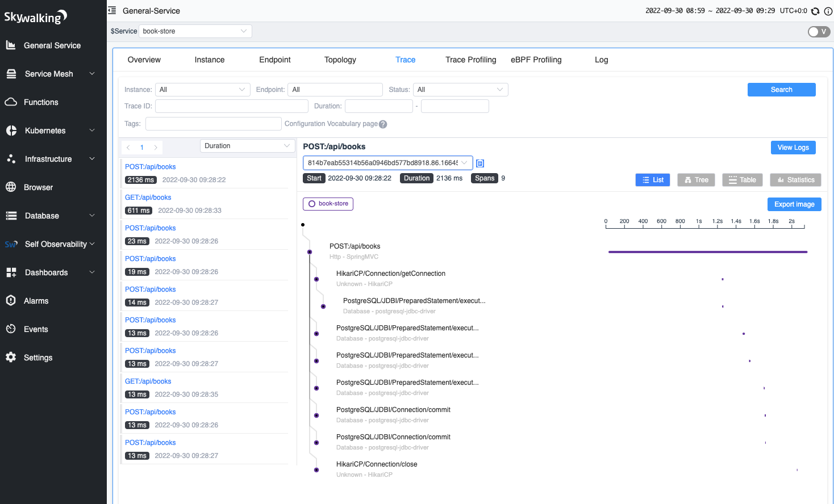Click the Kubernetes sidebar icon
This screenshot has height=504, width=834.
[11, 131]
